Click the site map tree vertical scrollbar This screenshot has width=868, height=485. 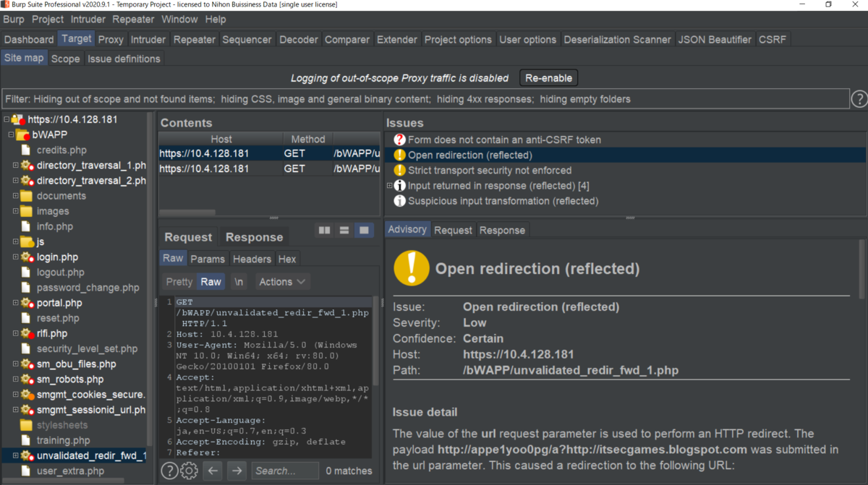point(150,278)
